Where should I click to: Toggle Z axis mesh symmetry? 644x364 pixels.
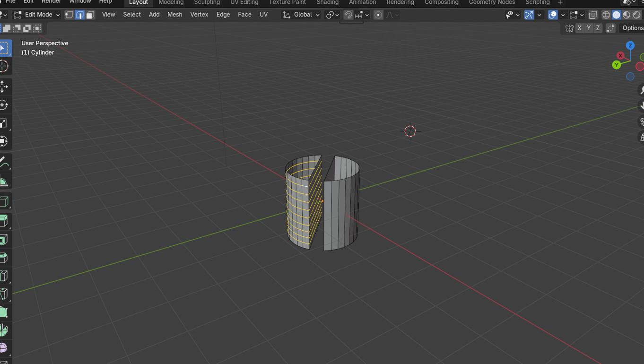598,28
